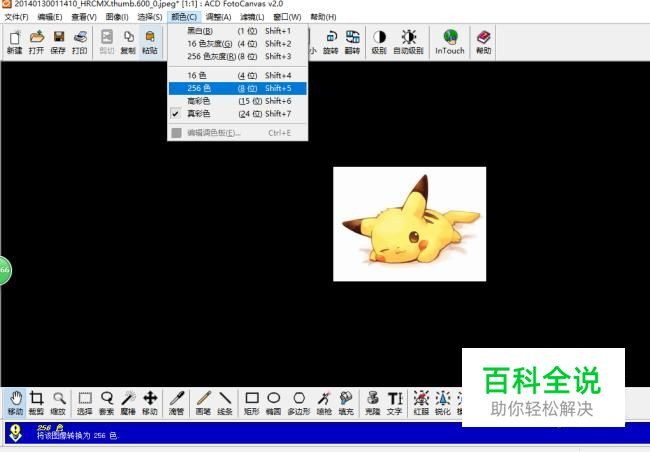Select the 裁剪 (Crop) tool

(36, 403)
